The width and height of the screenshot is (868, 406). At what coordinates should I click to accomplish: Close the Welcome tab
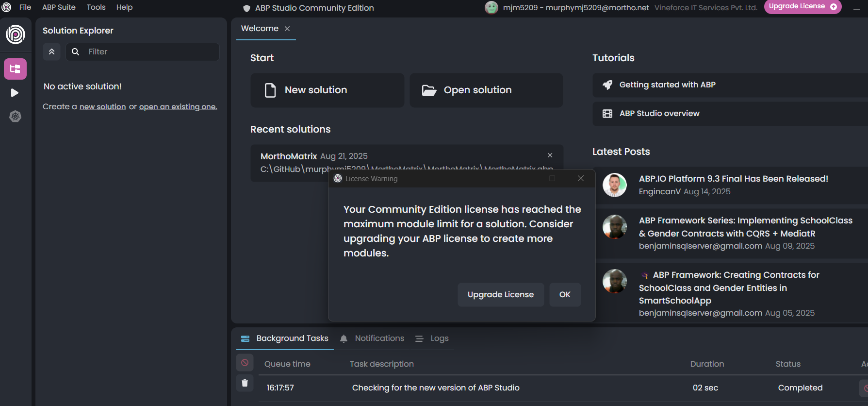[287, 29]
